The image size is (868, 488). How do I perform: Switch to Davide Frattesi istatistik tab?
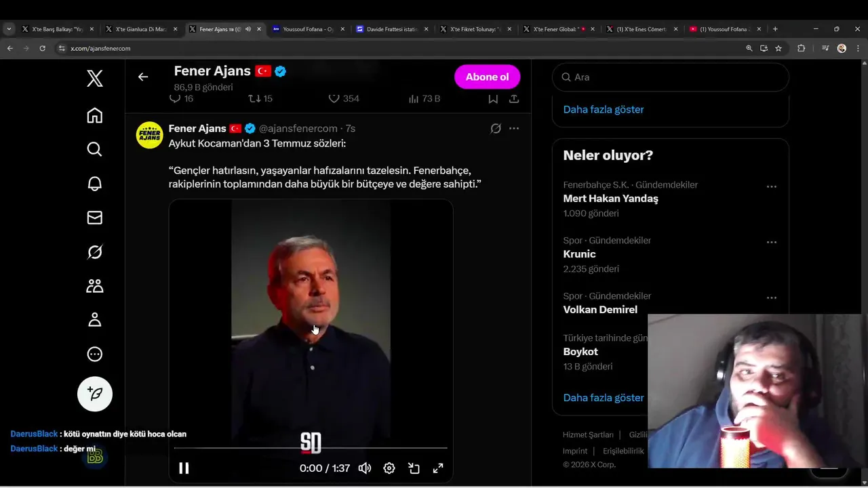(x=393, y=29)
